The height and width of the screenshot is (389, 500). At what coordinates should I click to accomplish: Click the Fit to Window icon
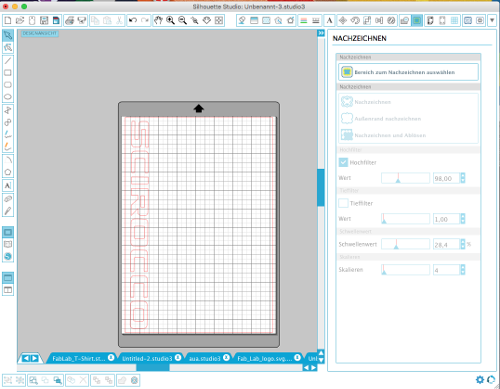coord(219,21)
